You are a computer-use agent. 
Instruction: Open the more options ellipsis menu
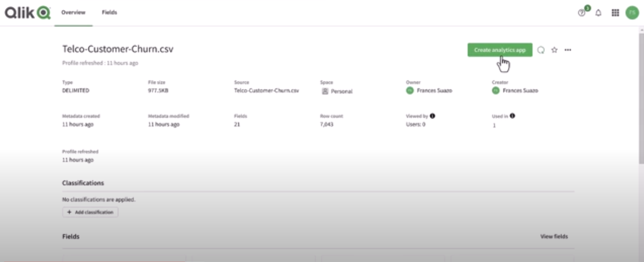pyautogui.click(x=568, y=50)
